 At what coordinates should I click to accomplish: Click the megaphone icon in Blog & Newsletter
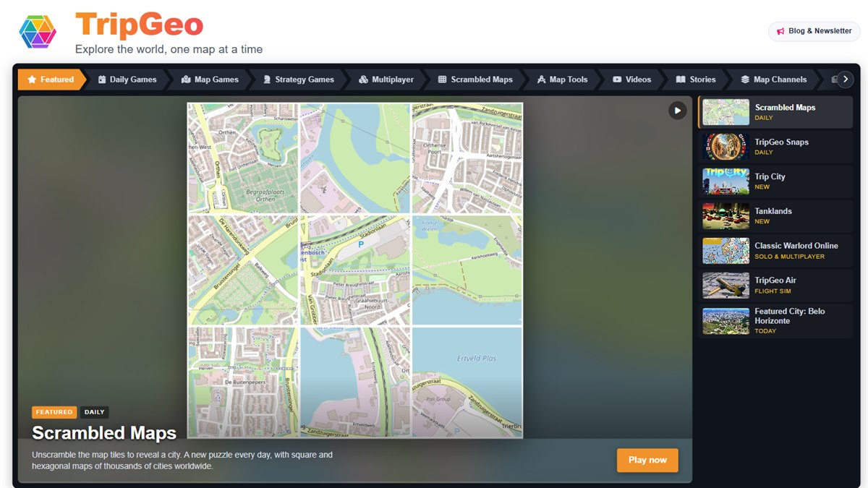(780, 31)
